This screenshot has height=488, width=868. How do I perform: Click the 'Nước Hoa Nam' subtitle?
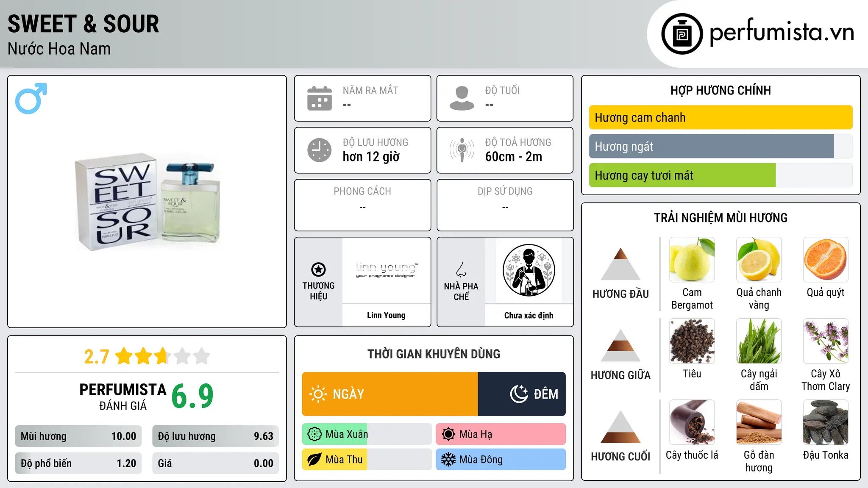(59, 49)
